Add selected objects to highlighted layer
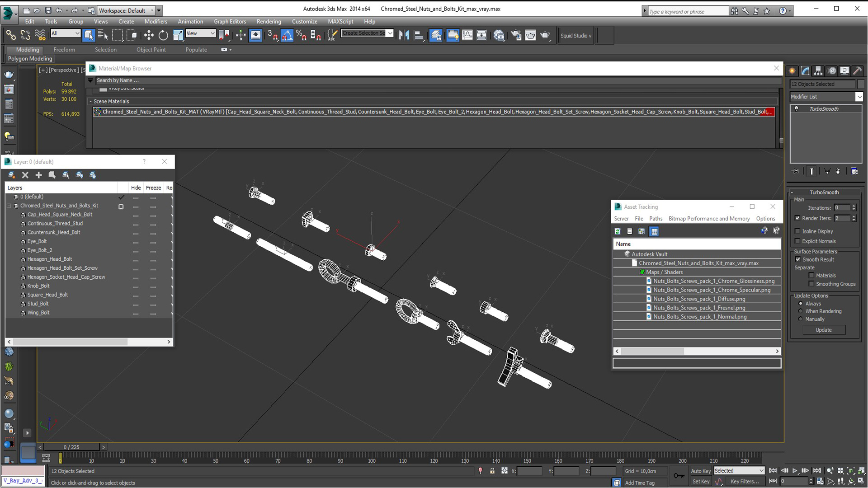 39,175
